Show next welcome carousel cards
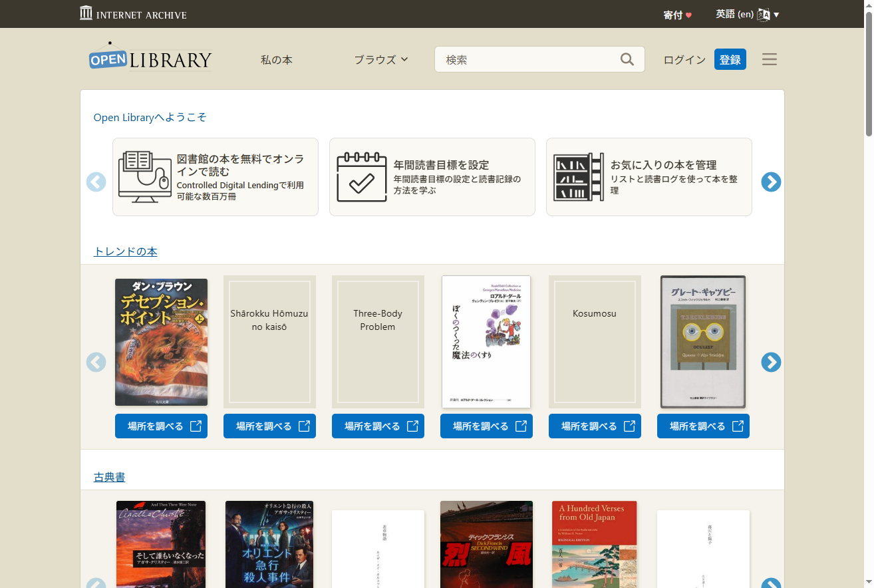The width and height of the screenshot is (874, 588). (x=771, y=182)
